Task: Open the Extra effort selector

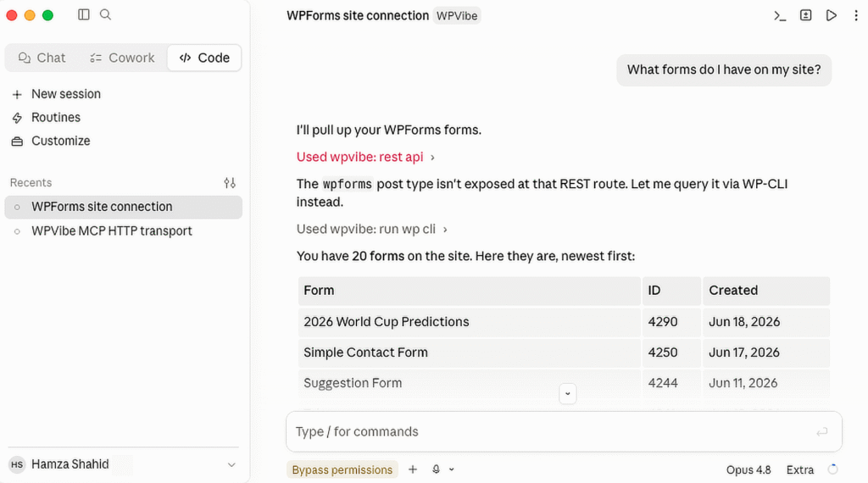Action: [x=800, y=469]
